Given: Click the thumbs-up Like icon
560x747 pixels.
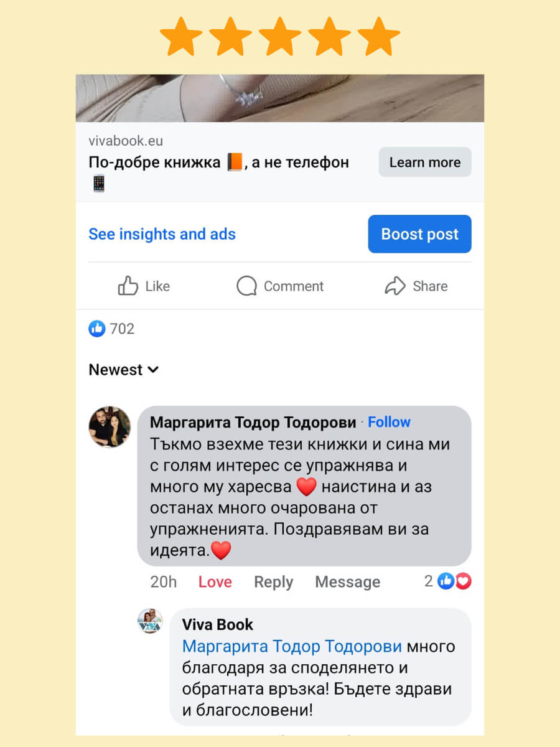Looking at the screenshot, I should pyautogui.click(x=128, y=286).
